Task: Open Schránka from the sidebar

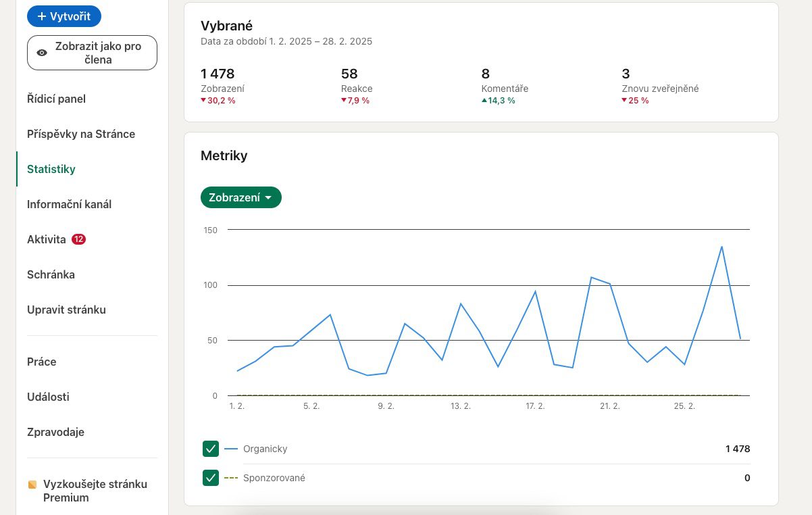Action: (x=51, y=274)
